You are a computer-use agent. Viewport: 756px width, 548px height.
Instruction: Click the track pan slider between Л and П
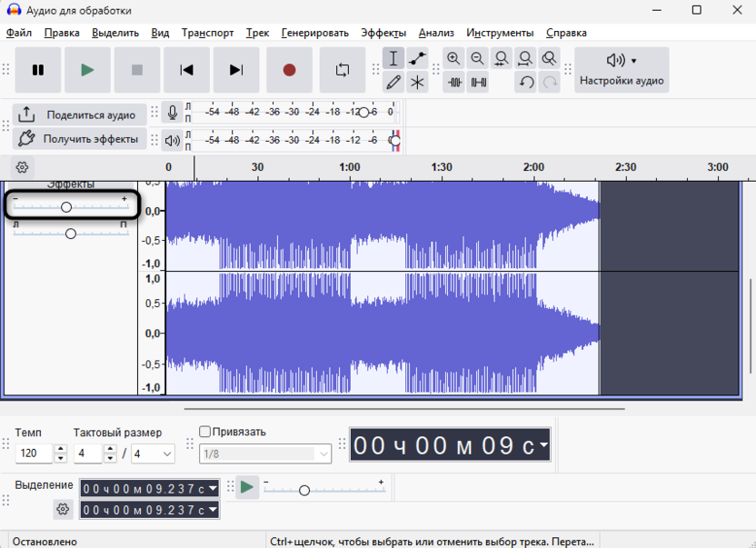pos(71,234)
